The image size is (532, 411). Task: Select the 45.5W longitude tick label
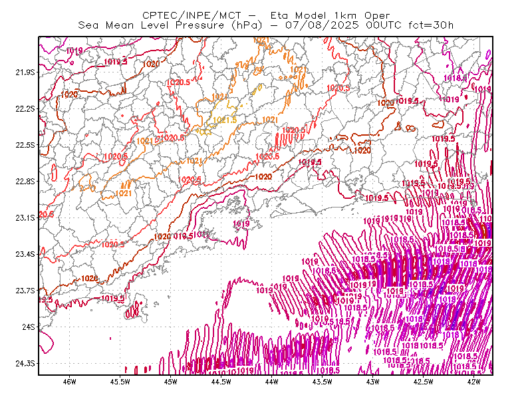click(x=120, y=382)
